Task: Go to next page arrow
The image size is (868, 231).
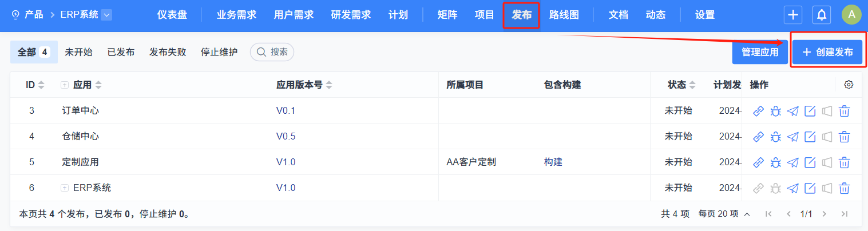Action: (824, 214)
